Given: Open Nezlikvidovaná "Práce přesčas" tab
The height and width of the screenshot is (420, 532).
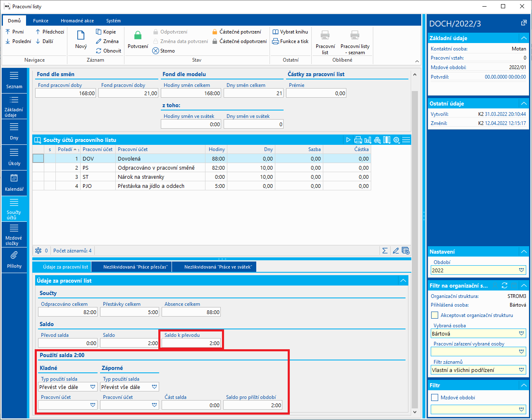Looking at the screenshot, I should (135, 267).
